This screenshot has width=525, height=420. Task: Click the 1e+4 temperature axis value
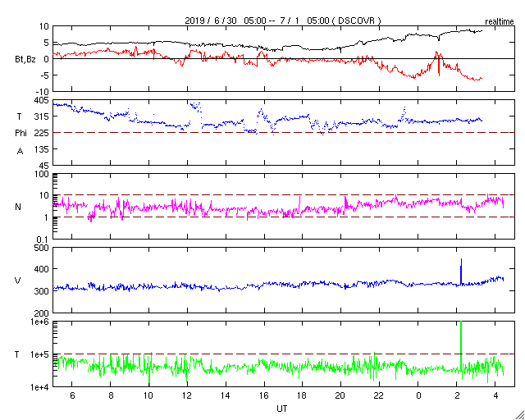tap(35, 386)
